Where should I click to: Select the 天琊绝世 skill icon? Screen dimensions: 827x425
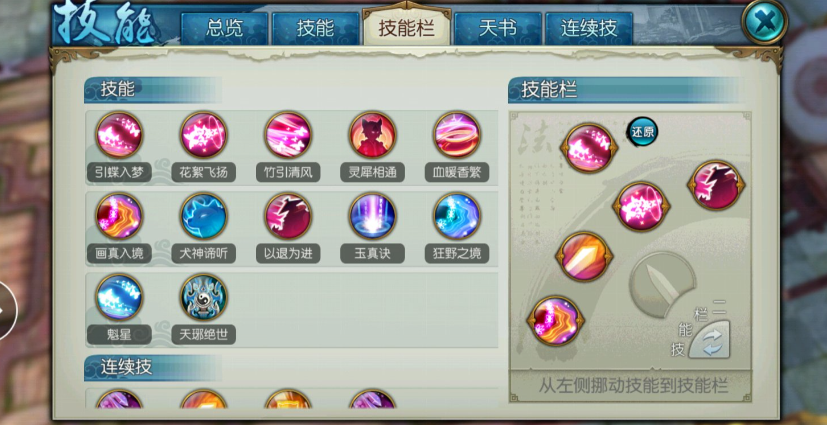204,297
